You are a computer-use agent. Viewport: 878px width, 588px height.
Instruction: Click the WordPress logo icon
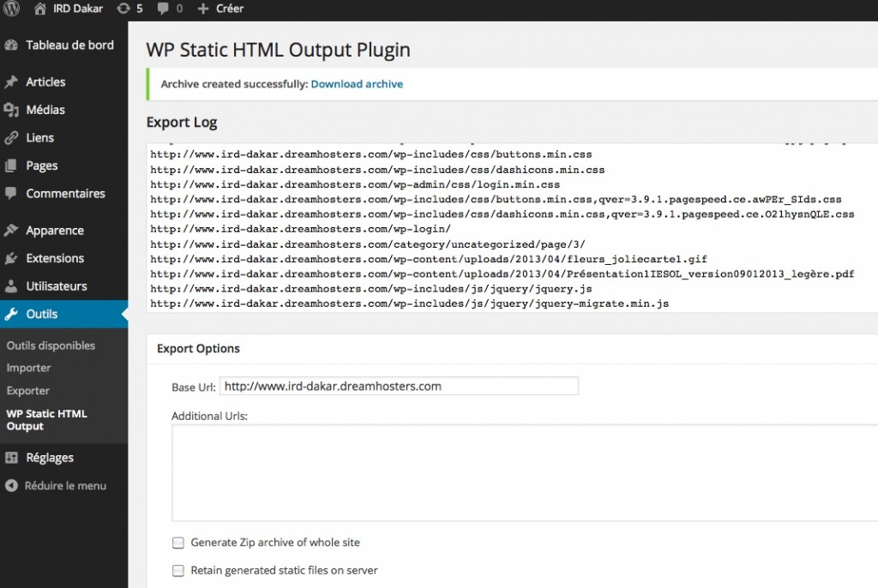pyautogui.click(x=12, y=9)
